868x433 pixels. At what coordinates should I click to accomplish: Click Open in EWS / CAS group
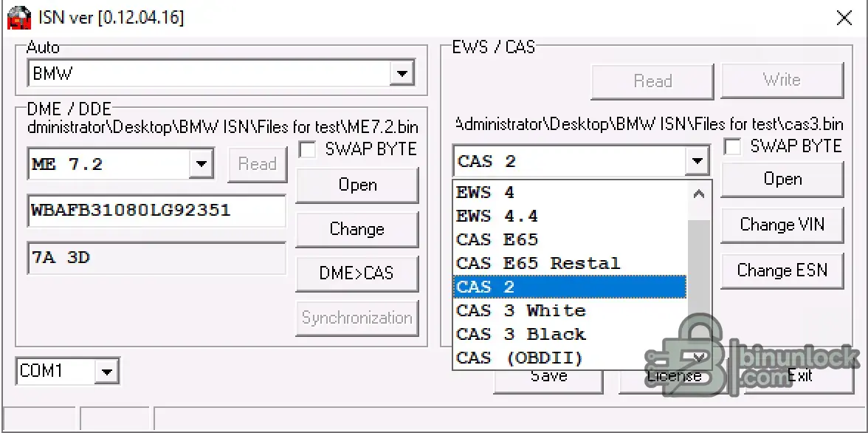782,179
